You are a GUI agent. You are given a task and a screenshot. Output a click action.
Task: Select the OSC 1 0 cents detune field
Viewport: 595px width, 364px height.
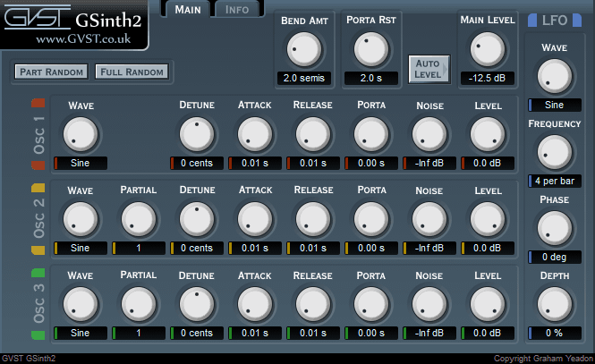[197, 163]
